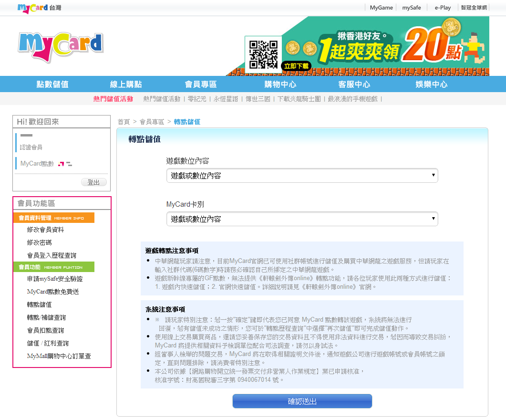Click the large MyCard logo
The width and height of the screenshot is (506, 420).
click(x=61, y=47)
